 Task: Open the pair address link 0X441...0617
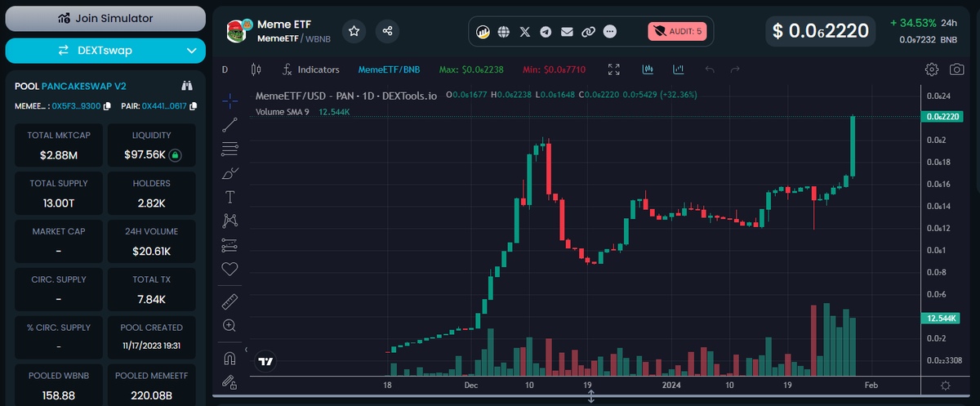[x=164, y=106]
